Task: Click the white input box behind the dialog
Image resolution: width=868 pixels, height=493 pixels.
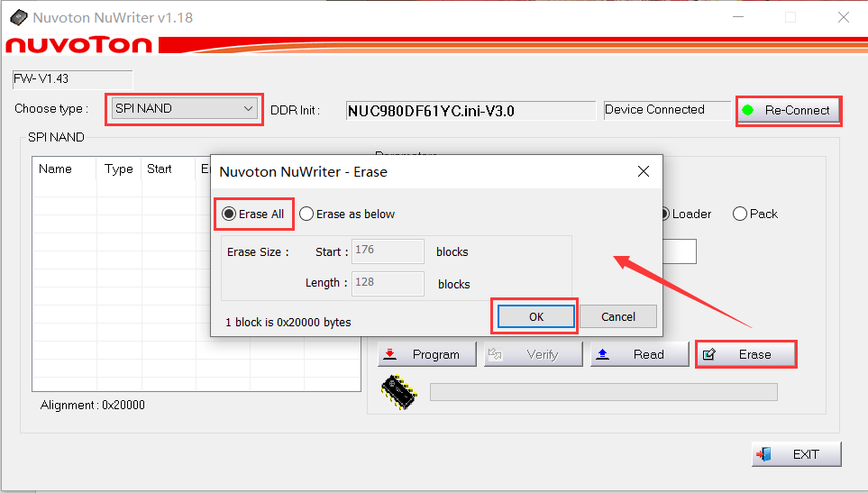Action: tap(680, 251)
